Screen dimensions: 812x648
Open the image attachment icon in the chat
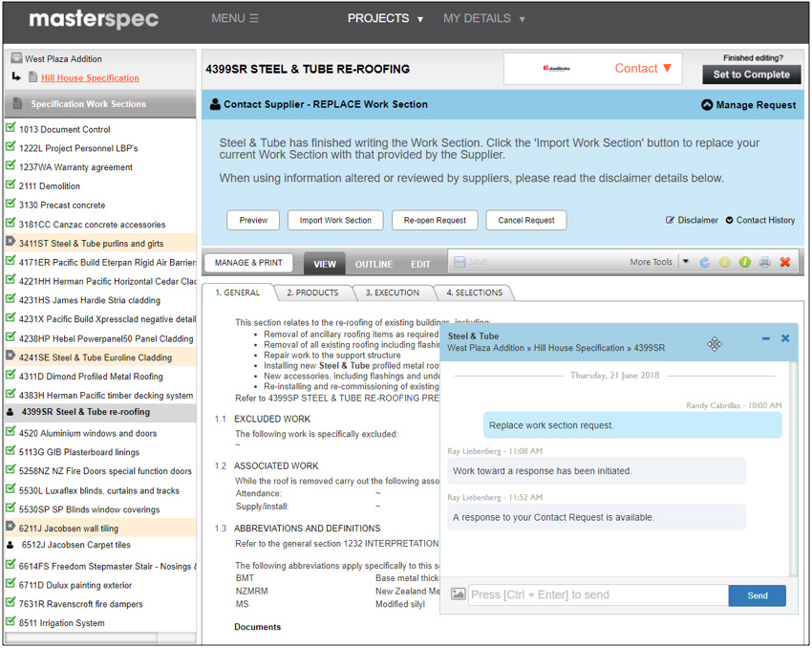[458, 594]
